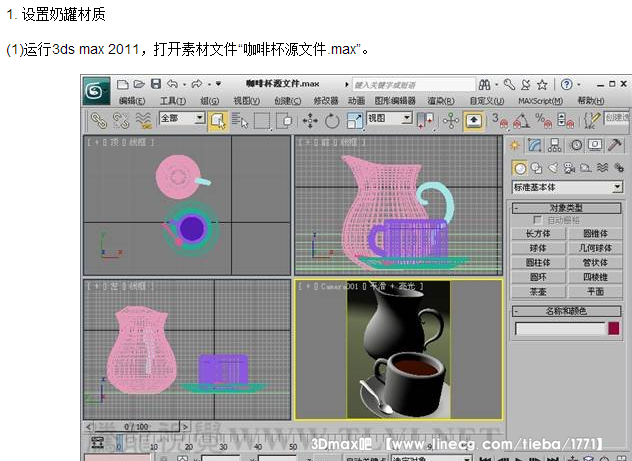Select the Bind to Space Warp tool
The height and width of the screenshot is (461, 632).
[143, 120]
